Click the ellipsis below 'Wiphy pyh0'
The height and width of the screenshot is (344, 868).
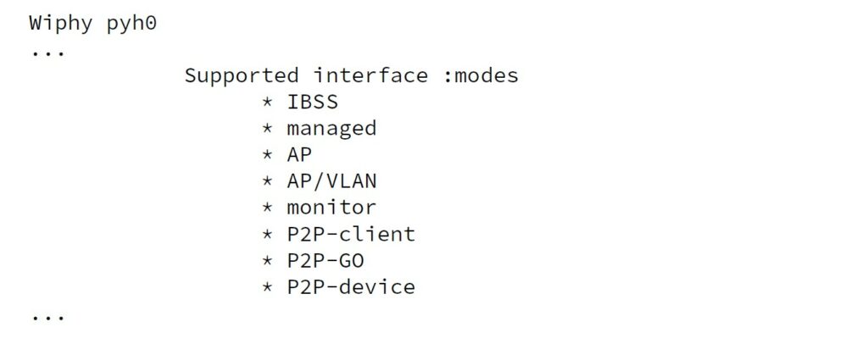(x=47, y=54)
